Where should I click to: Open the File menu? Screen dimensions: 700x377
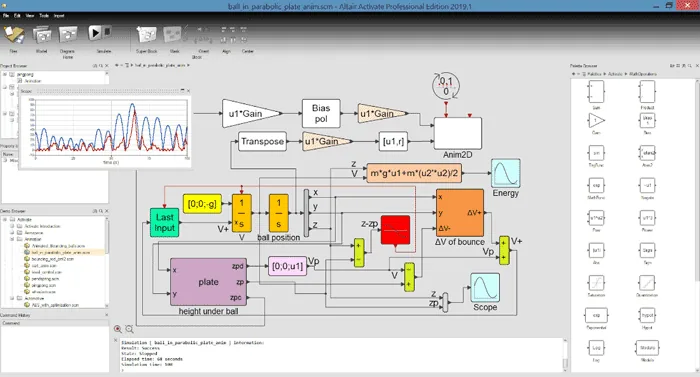(6, 16)
